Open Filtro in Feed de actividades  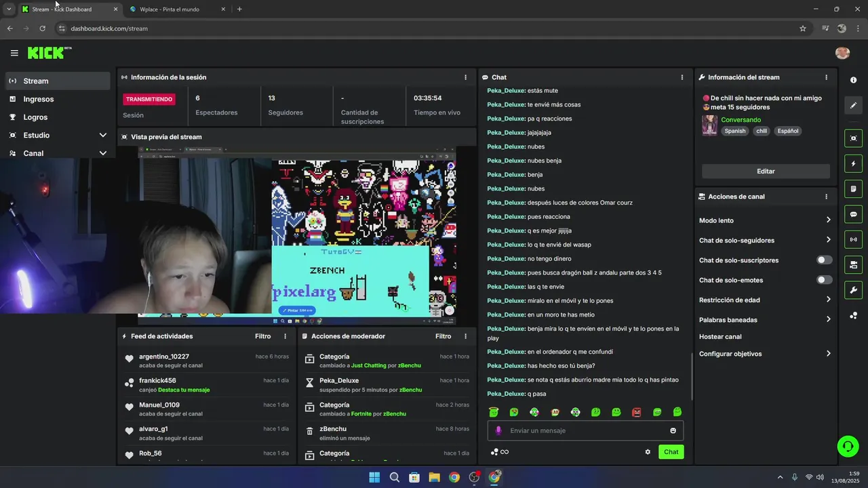point(262,336)
